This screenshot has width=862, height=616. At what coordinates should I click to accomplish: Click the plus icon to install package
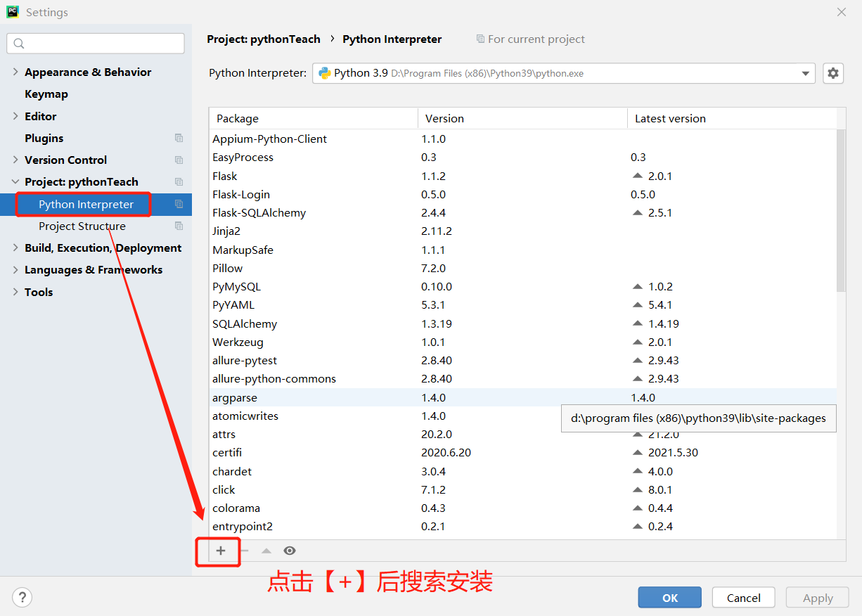221,551
